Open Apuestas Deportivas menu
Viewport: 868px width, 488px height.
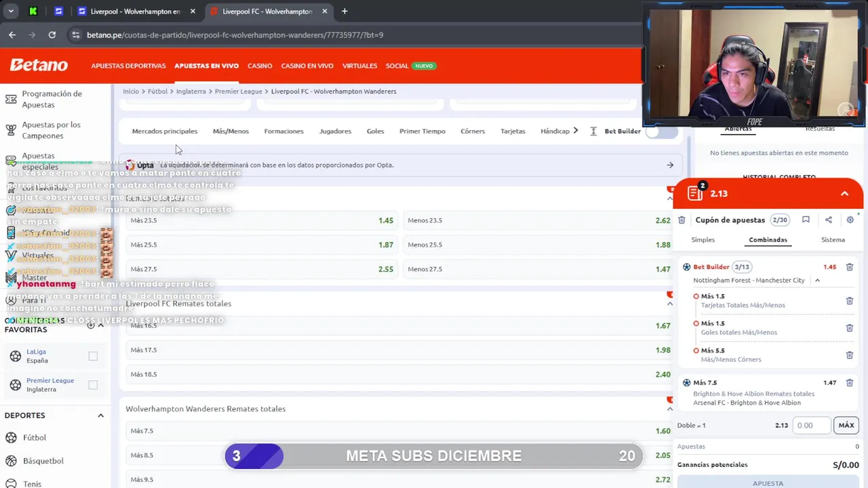128,66
